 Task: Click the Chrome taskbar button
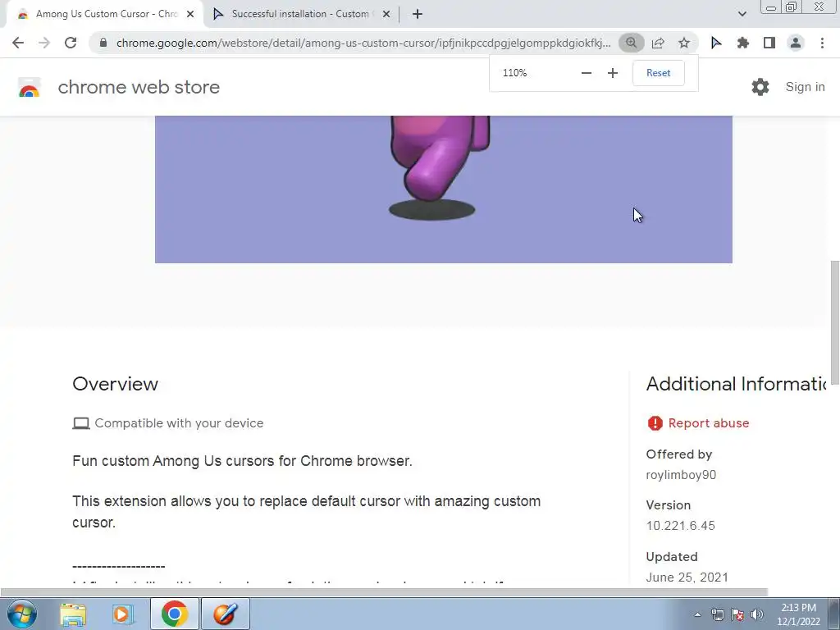click(x=174, y=614)
